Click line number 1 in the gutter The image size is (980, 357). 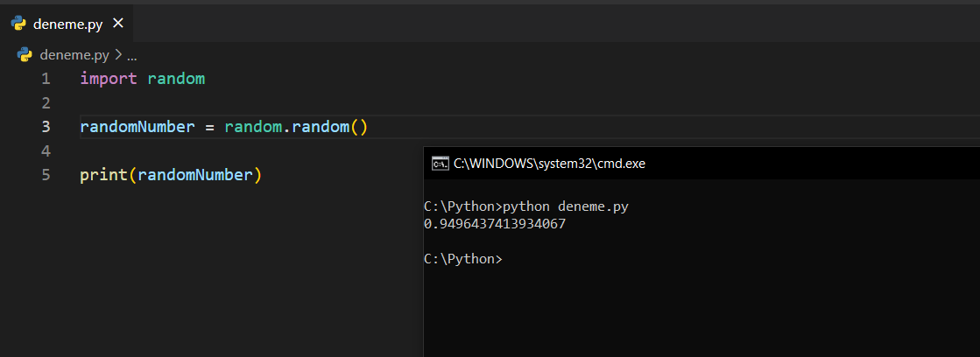45,79
